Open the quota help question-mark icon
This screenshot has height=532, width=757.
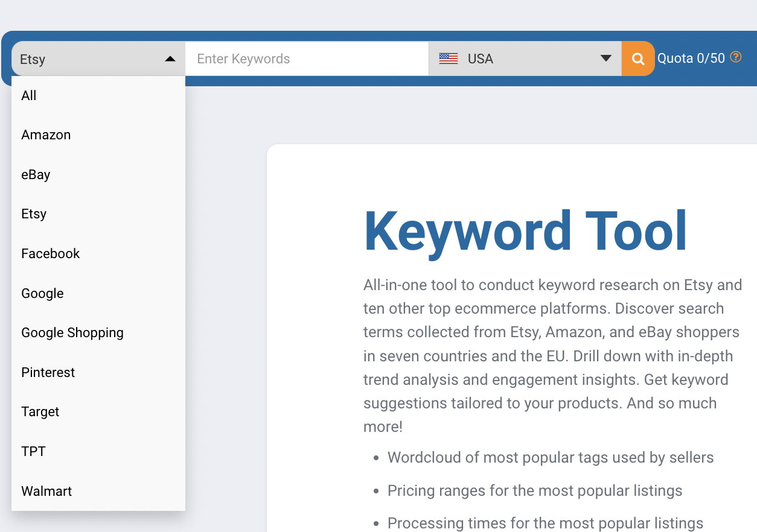[735, 57]
